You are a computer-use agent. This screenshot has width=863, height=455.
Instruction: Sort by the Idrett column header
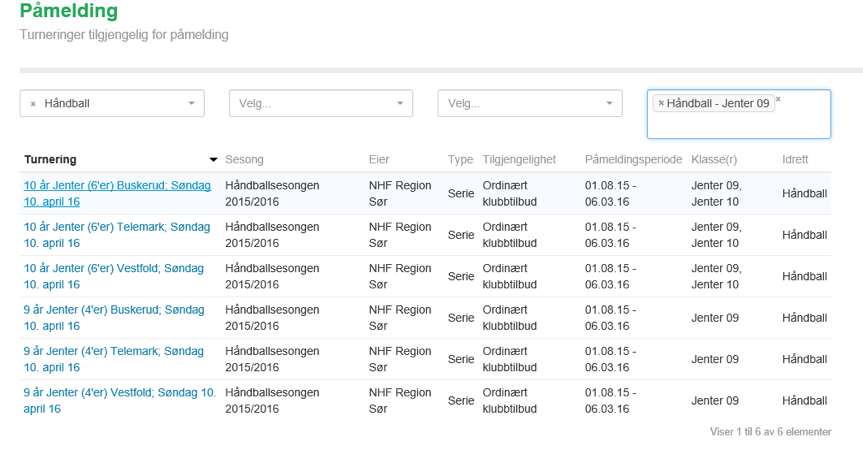point(795,160)
